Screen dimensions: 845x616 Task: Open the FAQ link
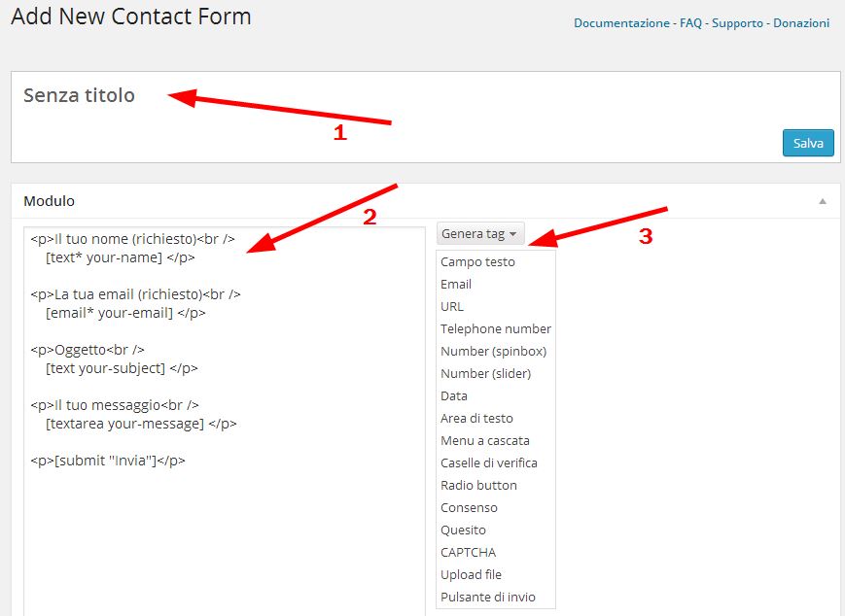(690, 23)
